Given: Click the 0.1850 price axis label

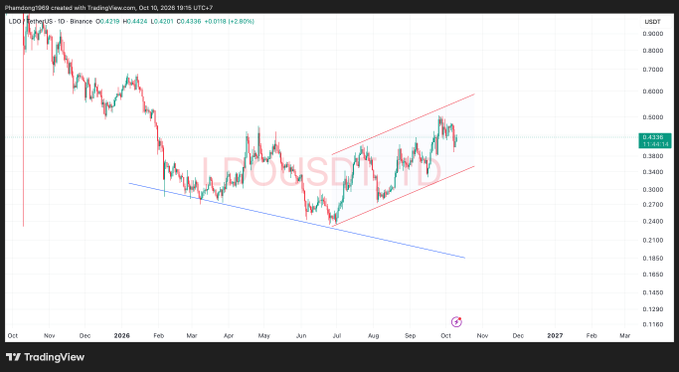Looking at the screenshot, I should point(653,258).
